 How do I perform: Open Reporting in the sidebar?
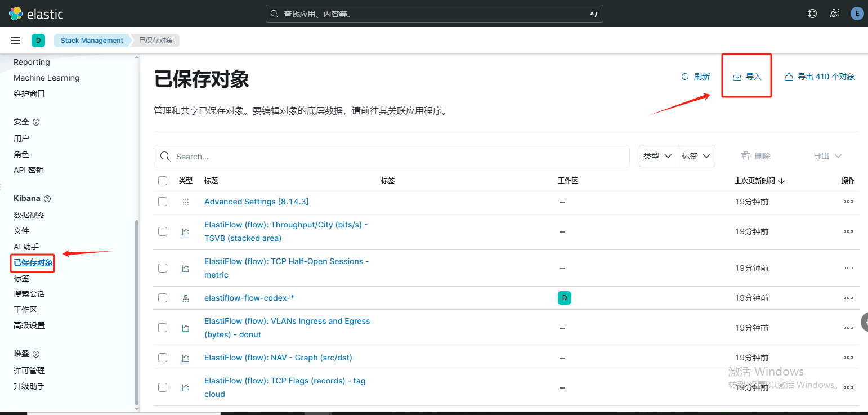[32, 62]
